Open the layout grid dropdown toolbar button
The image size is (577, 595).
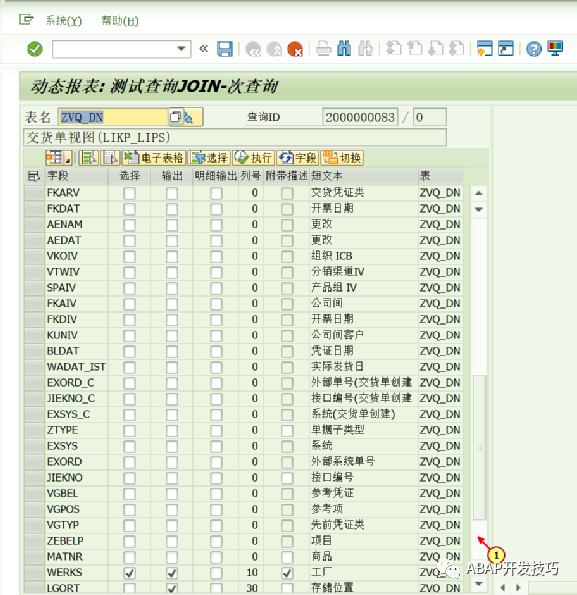click(58, 158)
